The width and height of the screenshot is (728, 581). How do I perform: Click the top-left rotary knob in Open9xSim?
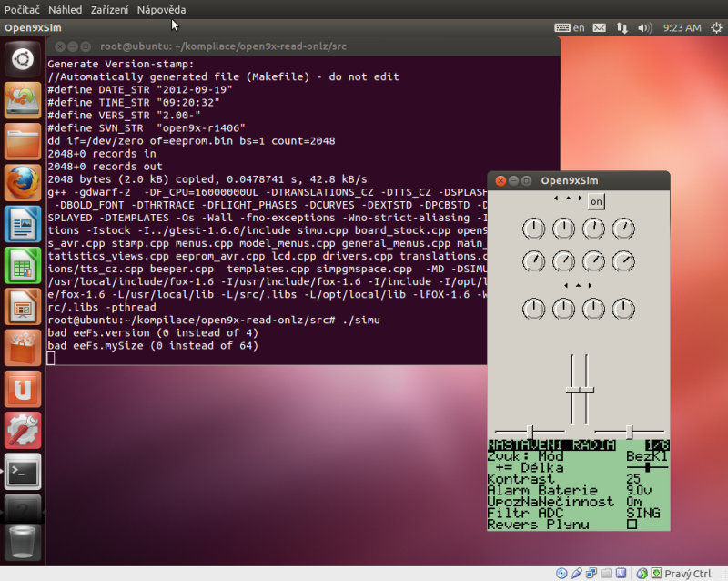(534, 229)
